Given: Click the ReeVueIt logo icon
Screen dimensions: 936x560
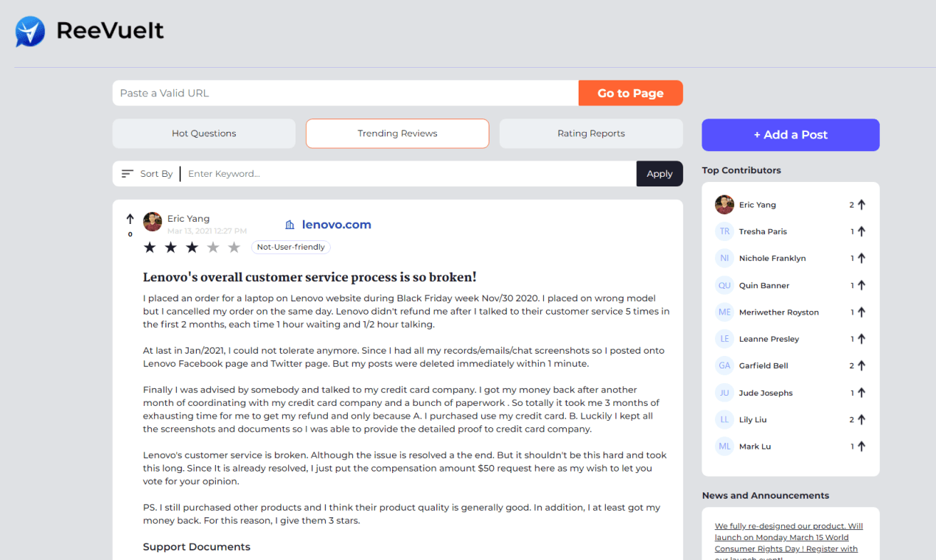Looking at the screenshot, I should (30, 32).
